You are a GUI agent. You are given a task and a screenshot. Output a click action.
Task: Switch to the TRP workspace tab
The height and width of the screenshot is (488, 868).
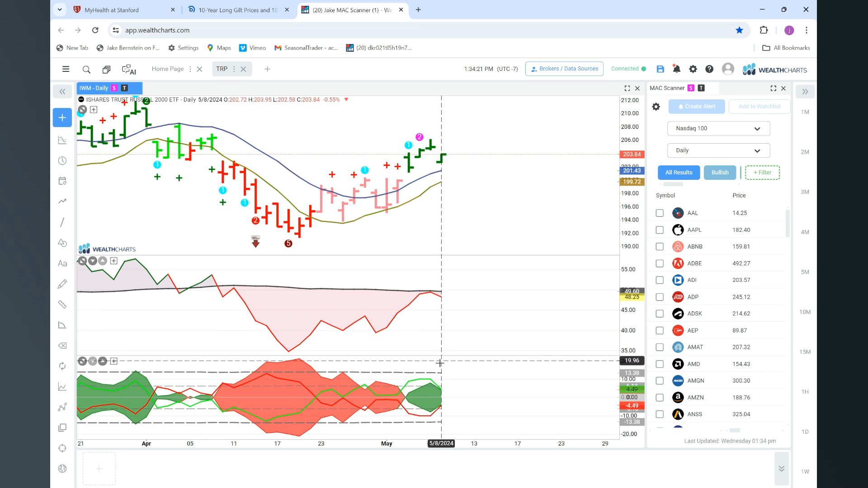tap(222, 69)
